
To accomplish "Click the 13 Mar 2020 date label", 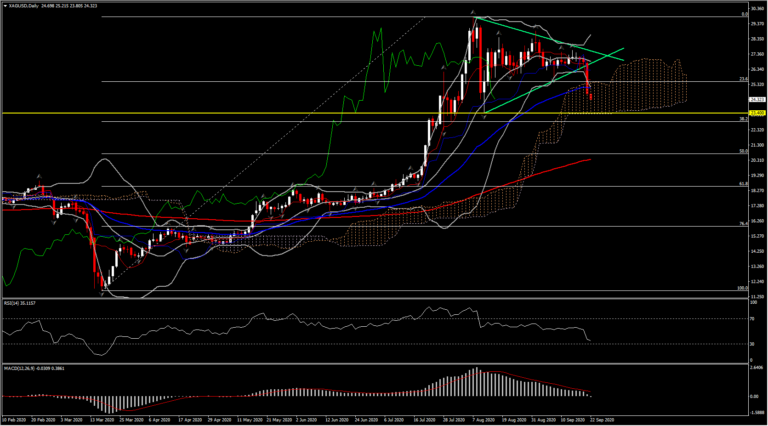I will click(102, 420).
